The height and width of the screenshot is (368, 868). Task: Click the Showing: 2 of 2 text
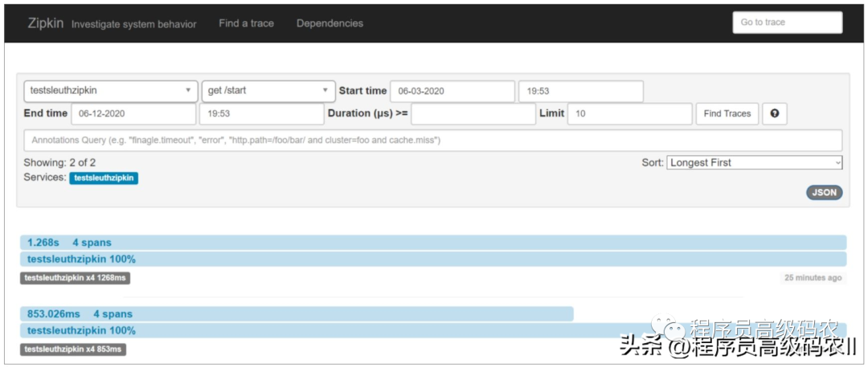(x=59, y=162)
